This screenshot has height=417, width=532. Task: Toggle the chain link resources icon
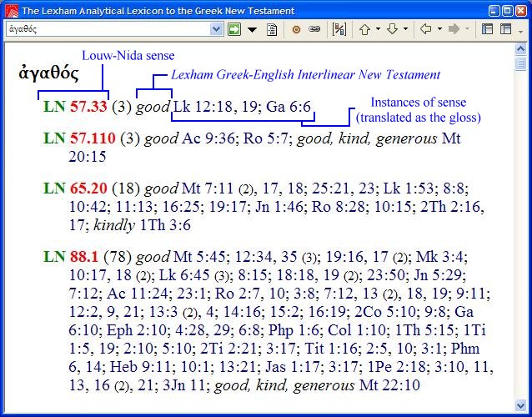coord(314,29)
